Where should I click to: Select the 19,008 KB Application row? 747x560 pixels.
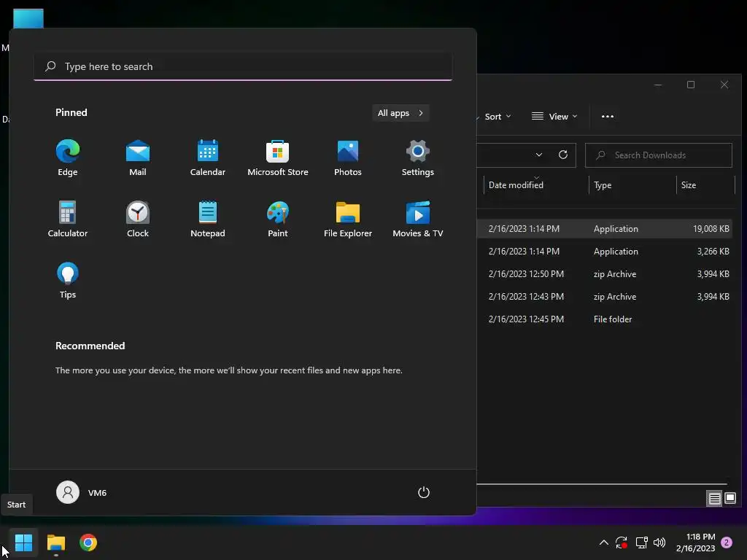tap(606, 229)
